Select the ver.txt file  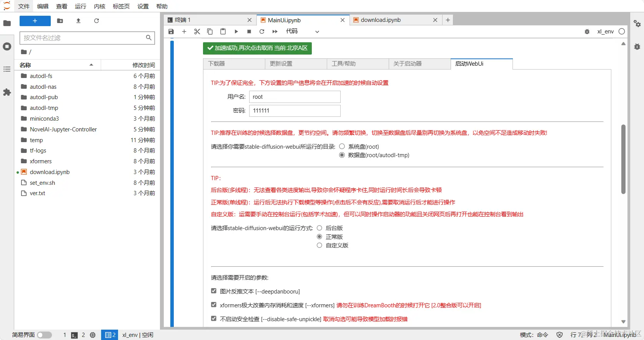88,193
